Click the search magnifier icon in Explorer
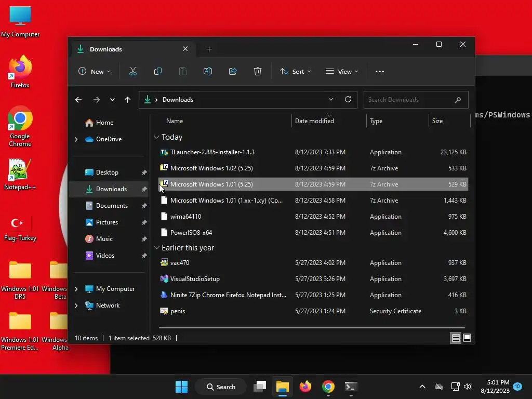The height and width of the screenshot is (399, 532). coord(458,100)
